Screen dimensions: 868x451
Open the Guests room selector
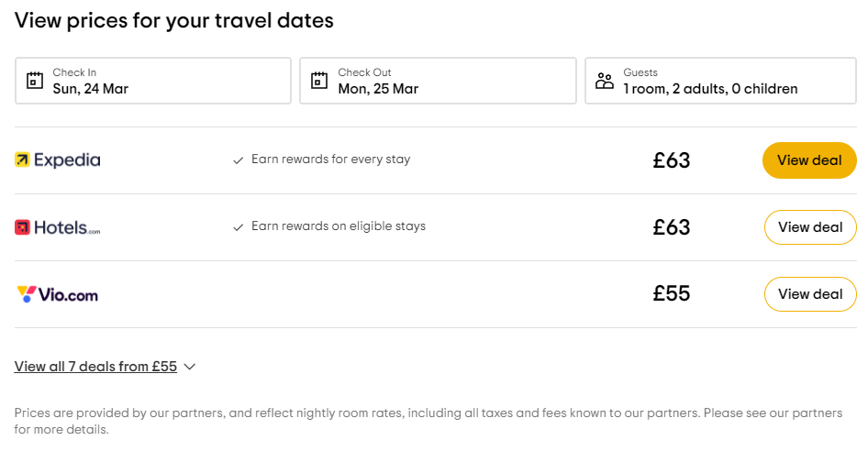pos(720,81)
